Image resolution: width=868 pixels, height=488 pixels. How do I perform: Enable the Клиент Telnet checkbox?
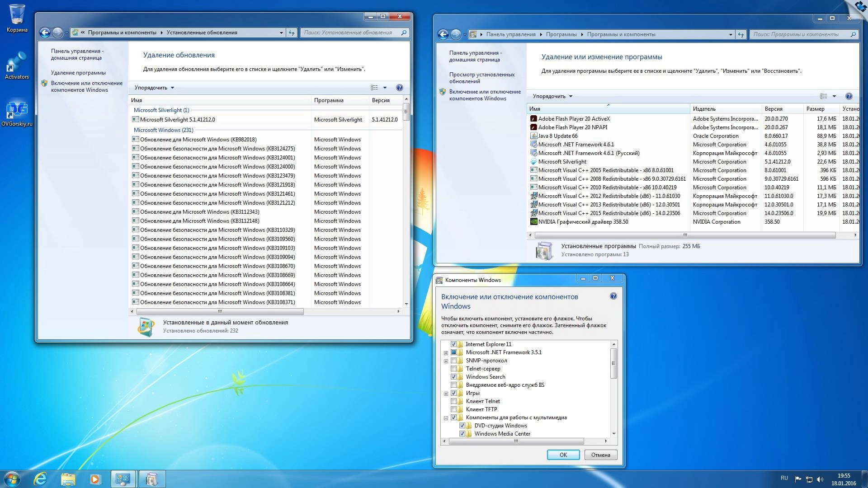[453, 401]
